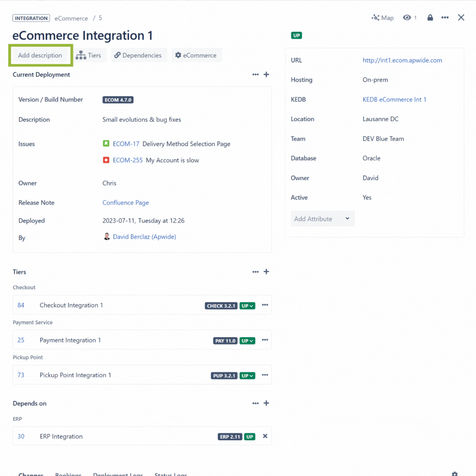This screenshot has height=476, width=476.
Task: Add a dependency with Depends on plus
Action: (x=266, y=403)
